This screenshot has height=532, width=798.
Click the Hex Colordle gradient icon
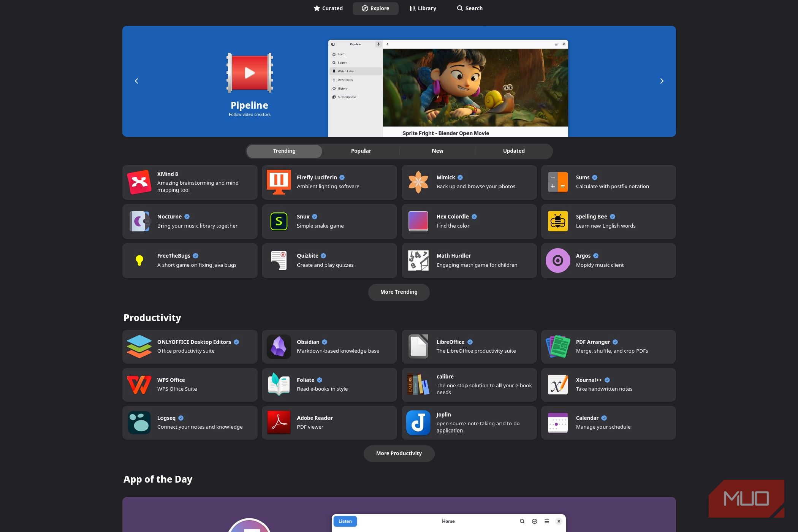418,221
